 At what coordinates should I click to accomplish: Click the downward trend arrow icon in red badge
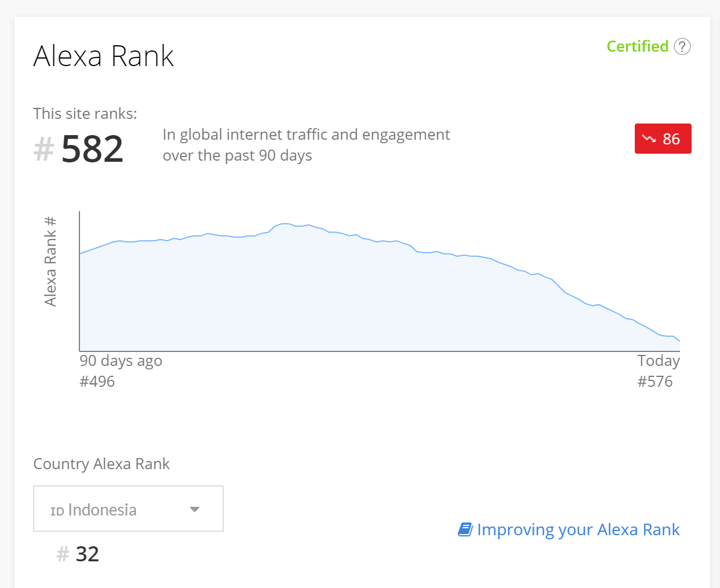coord(649,139)
